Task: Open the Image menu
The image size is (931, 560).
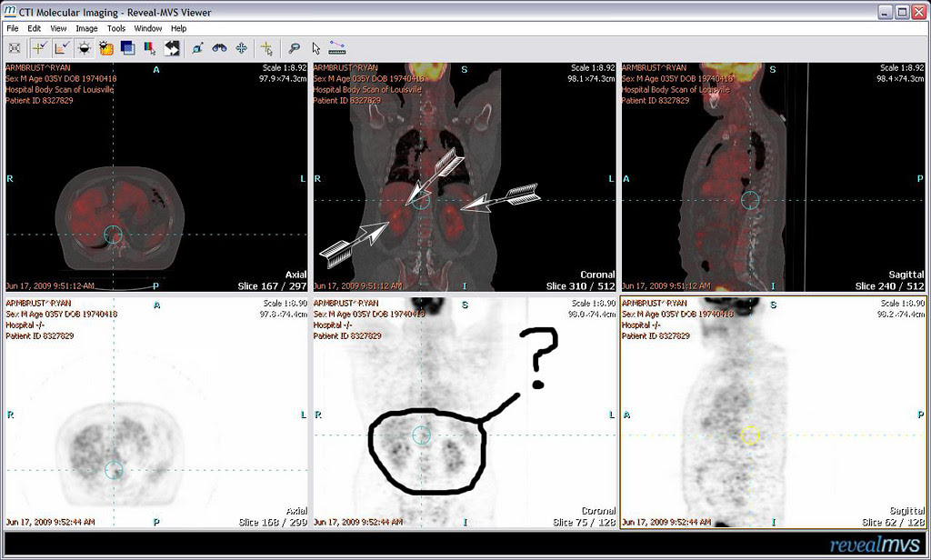Action: point(86,28)
